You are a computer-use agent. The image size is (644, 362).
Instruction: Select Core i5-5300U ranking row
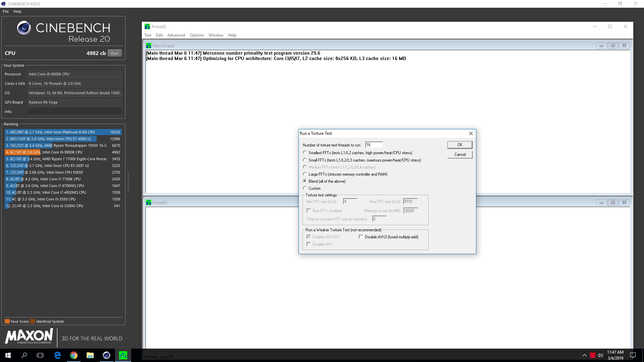click(x=63, y=206)
